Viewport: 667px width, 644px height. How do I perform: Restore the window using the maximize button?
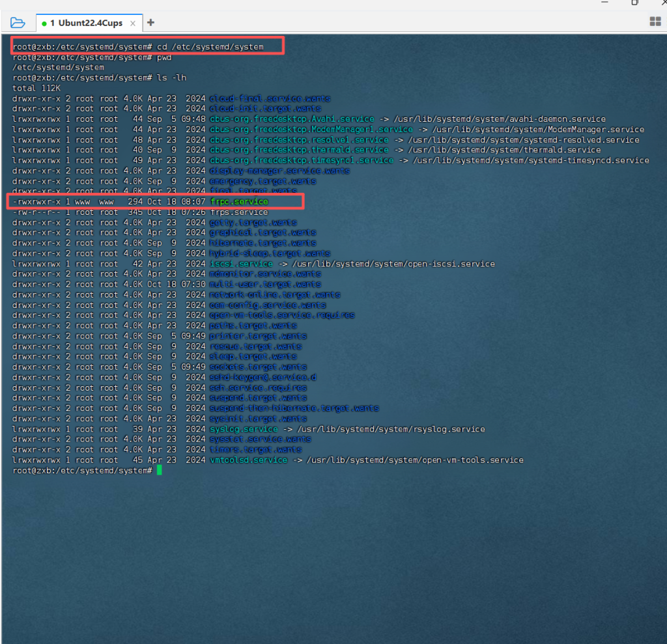[634, 3]
